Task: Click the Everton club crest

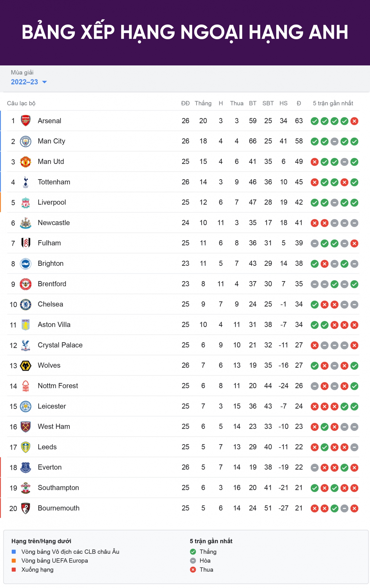Action: 26,467
